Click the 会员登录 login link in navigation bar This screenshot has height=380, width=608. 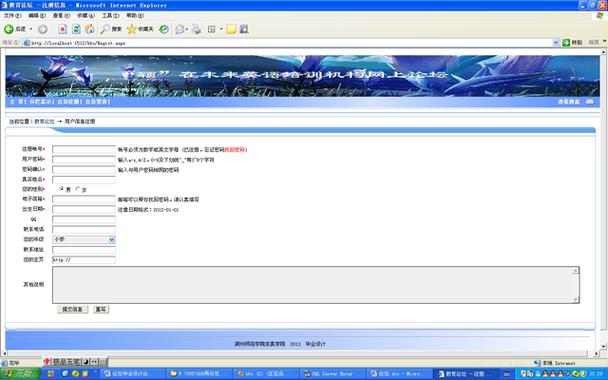(x=97, y=102)
